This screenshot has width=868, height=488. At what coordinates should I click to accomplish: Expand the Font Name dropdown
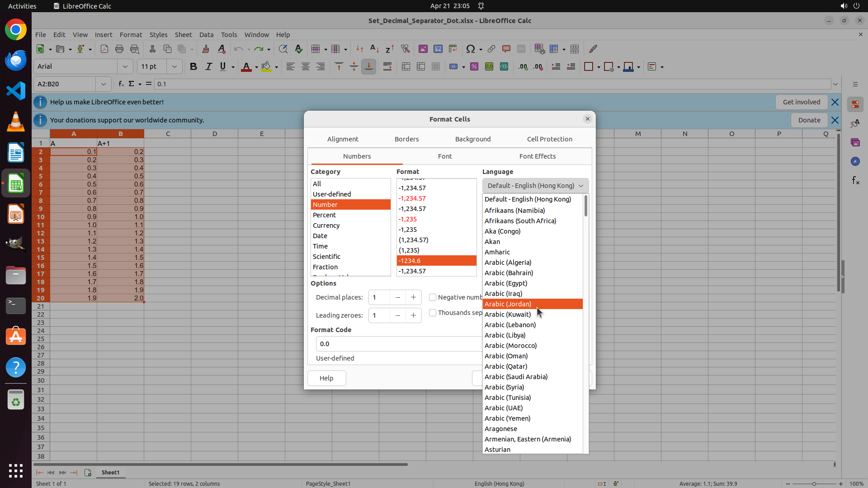click(x=125, y=67)
